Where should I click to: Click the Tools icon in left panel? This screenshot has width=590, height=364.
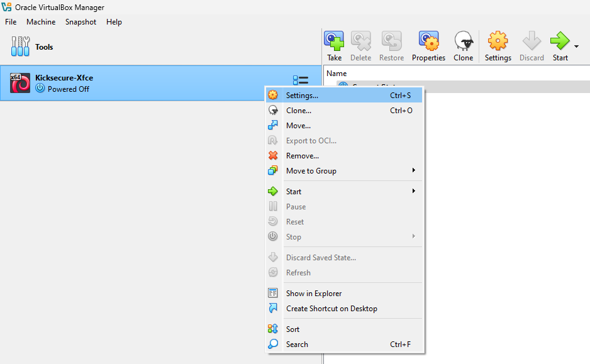tap(21, 47)
